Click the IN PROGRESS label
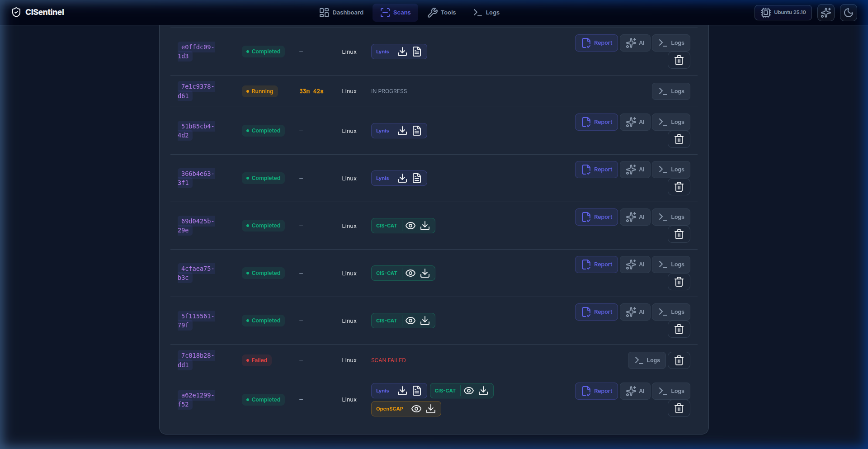This screenshot has width=868, height=449. coord(389,91)
